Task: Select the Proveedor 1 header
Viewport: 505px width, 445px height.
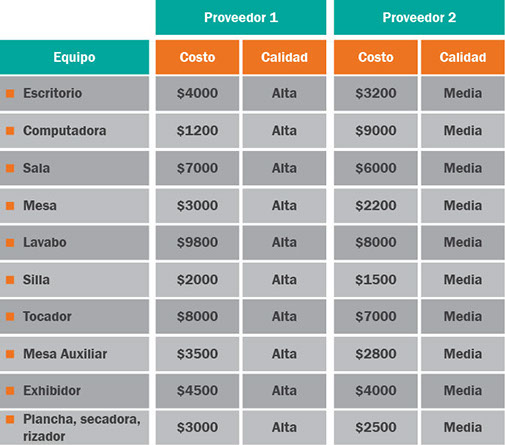Action: (241, 17)
